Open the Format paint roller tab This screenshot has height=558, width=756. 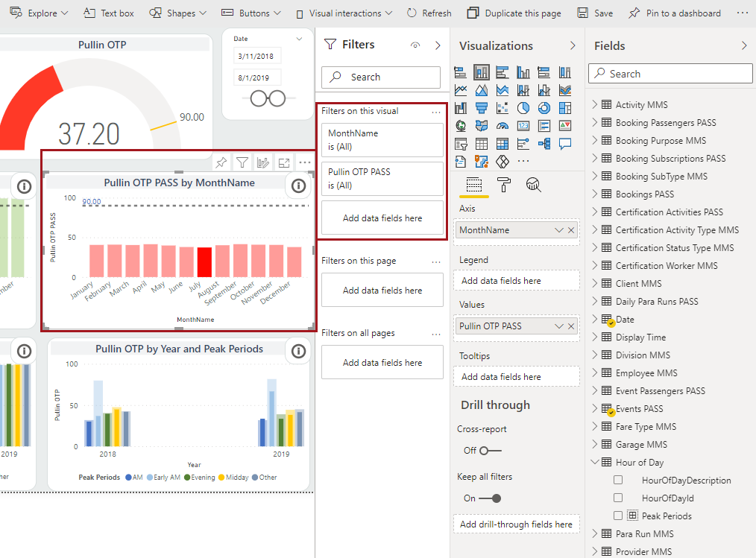click(x=504, y=185)
